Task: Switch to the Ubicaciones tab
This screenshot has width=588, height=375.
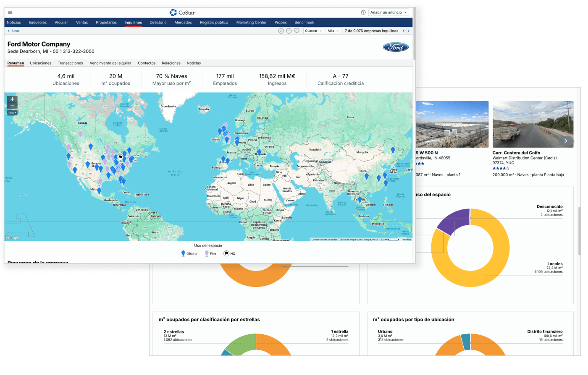Action: (41, 63)
